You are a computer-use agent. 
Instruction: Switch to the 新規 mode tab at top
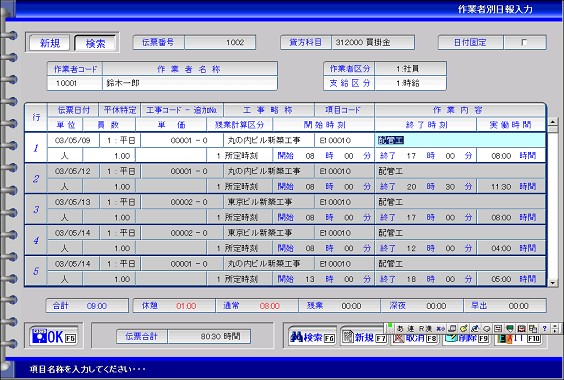(50, 43)
